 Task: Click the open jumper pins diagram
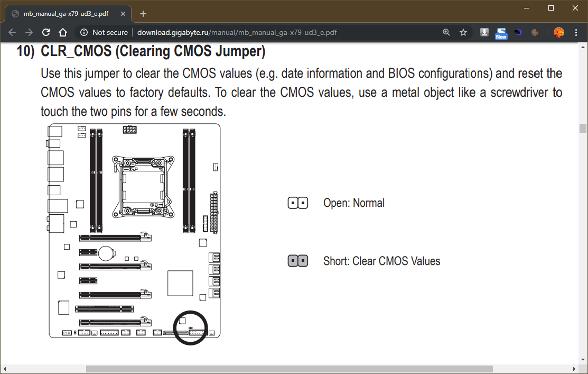coord(298,203)
